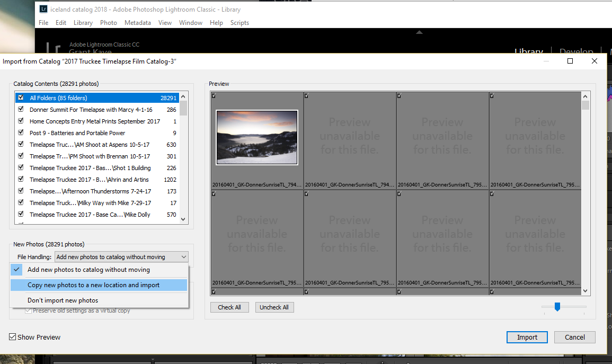Maximize the Import from Catalog dialog
Screen dimensions: 612x364
(570, 61)
